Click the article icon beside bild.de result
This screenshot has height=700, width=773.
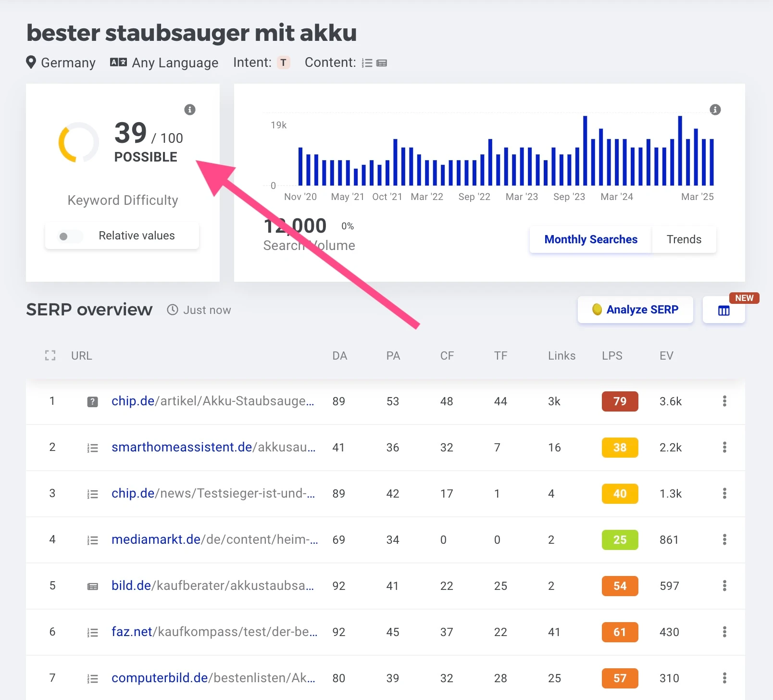pyautogui.click(x=92, y=586)
